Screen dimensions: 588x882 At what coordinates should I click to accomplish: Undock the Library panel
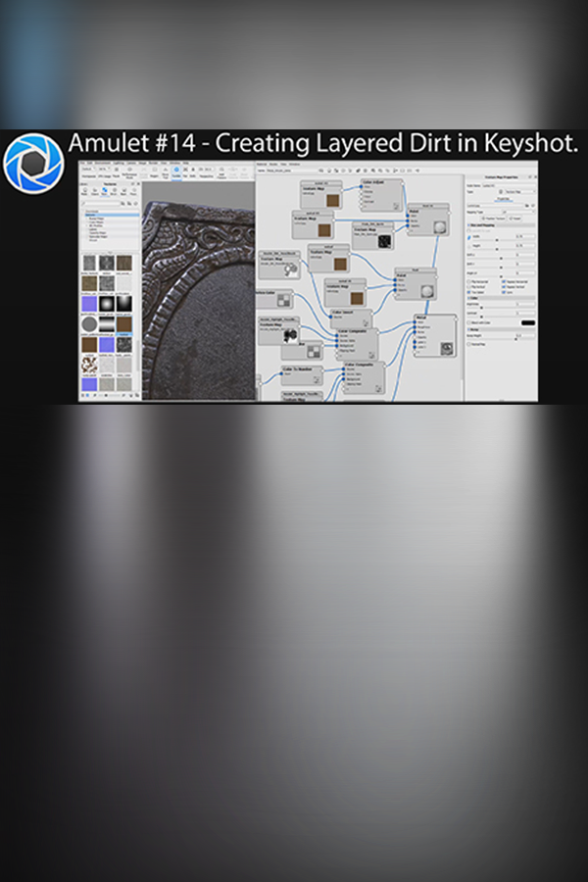click(x=133, y=184)
